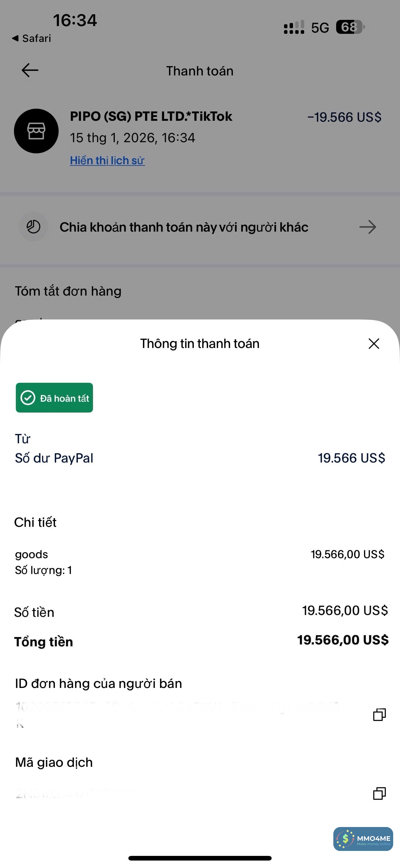Tap the MMO4ME watermark logo
Screen dimensions: 400x868
click(x=363, y=839)
